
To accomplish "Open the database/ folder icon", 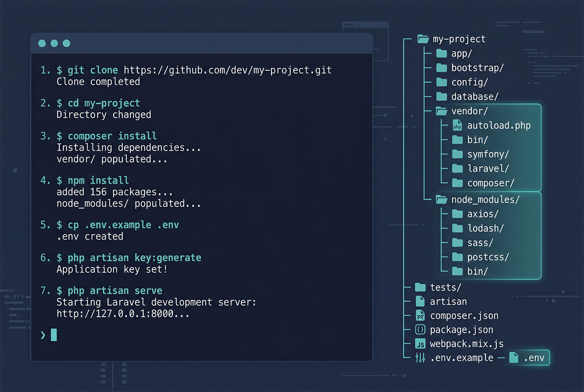I will [x=441, y=96].
